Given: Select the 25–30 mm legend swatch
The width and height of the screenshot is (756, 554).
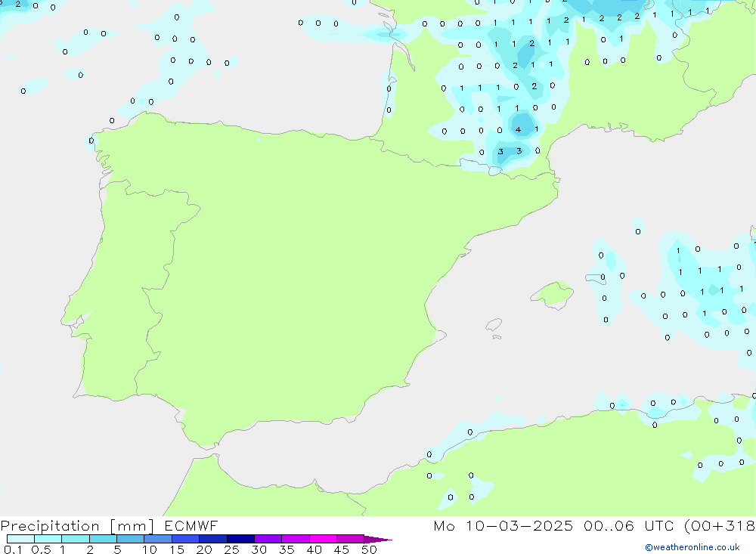Looking at the screenshot, I should click(240, 539).
